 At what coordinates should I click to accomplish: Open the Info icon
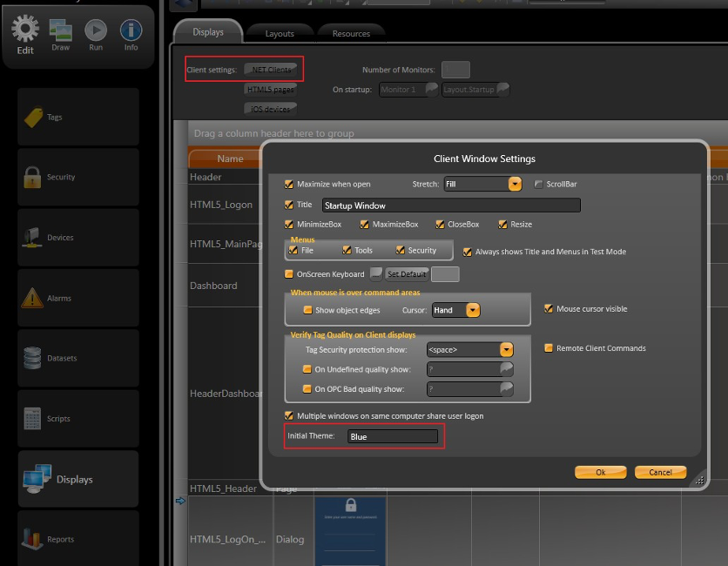pos(131,31)
